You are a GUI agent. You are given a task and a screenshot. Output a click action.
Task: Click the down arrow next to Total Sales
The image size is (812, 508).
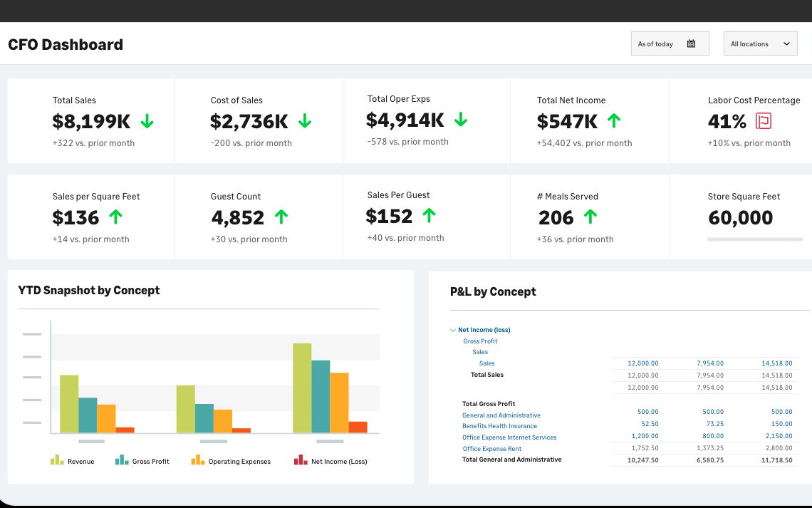click(x=147, y=121)
